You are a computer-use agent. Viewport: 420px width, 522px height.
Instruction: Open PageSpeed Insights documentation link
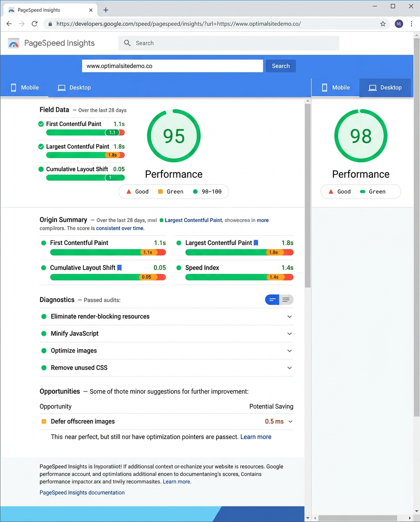coord(82,493)
